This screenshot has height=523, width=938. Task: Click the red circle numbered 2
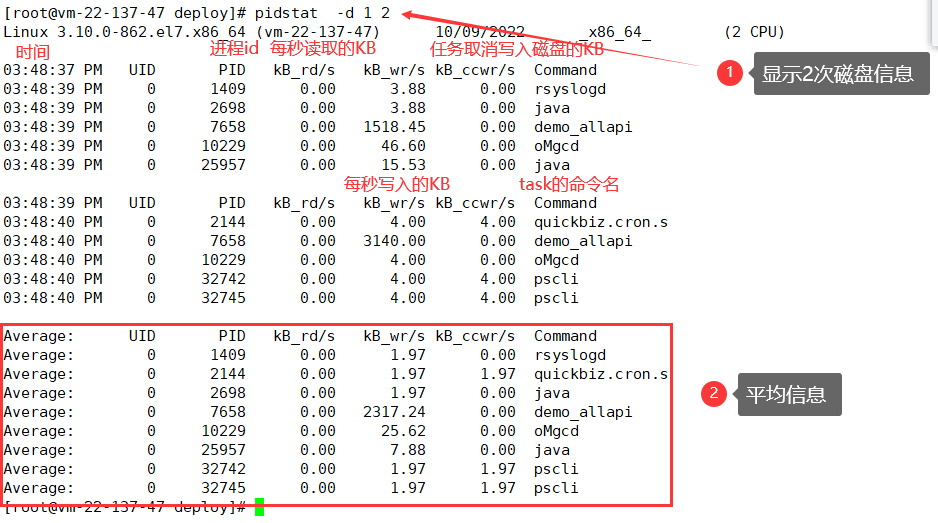713,394
